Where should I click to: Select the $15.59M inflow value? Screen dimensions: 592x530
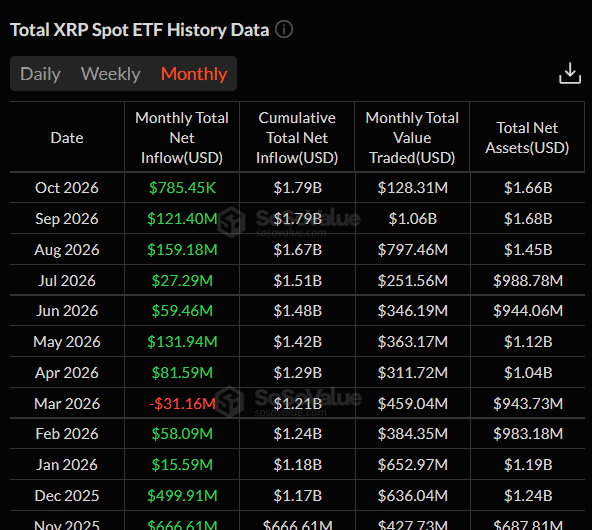point(182,464)
